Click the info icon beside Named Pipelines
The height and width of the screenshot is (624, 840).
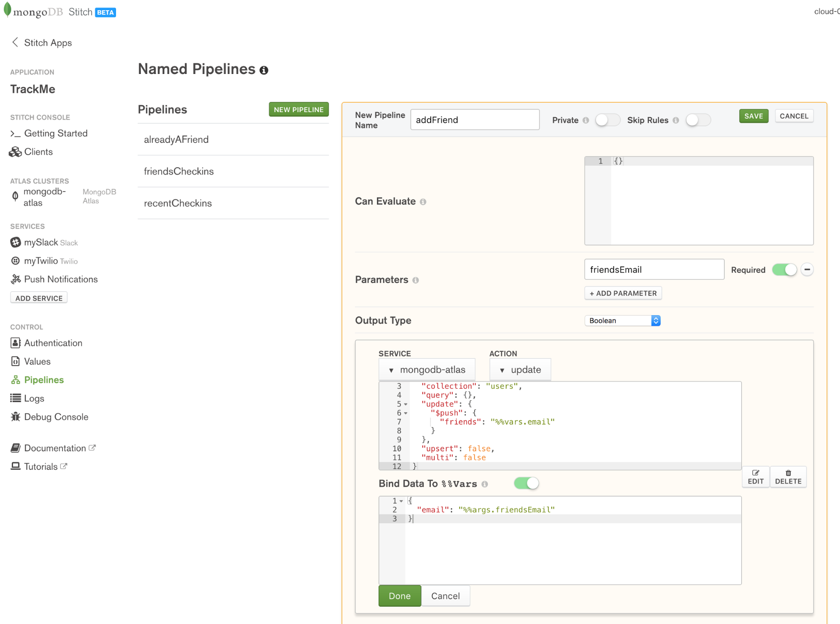pos(264,70)
